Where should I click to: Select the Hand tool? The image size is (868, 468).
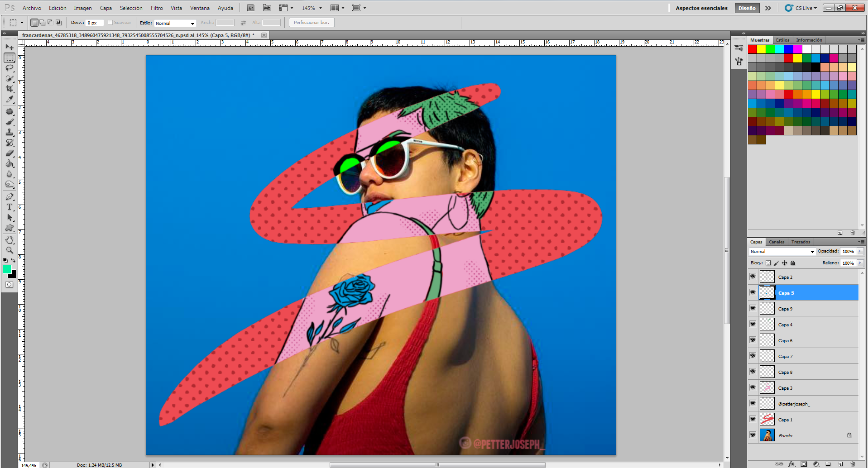coord(10,239)
